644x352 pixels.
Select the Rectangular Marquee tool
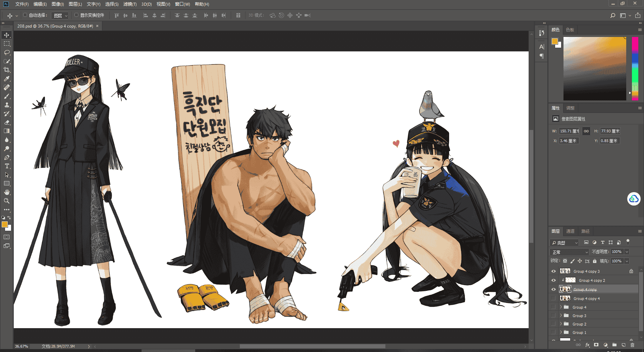[7, 44]
